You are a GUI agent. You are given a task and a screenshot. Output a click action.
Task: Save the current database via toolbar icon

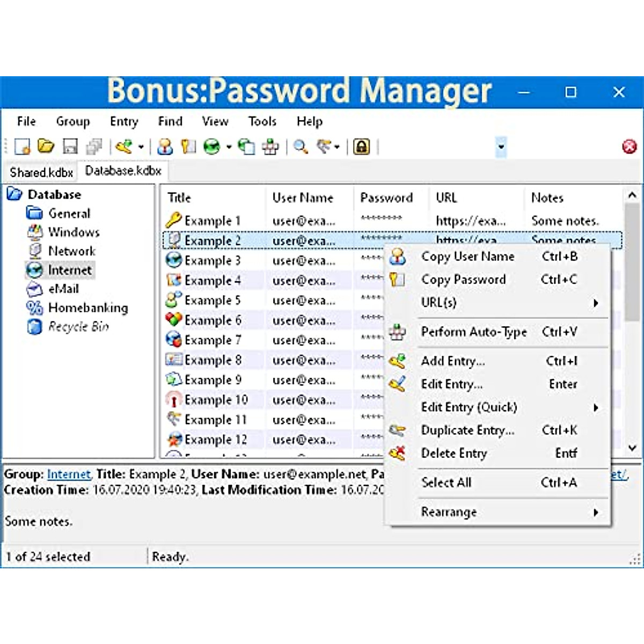[70, 147]
